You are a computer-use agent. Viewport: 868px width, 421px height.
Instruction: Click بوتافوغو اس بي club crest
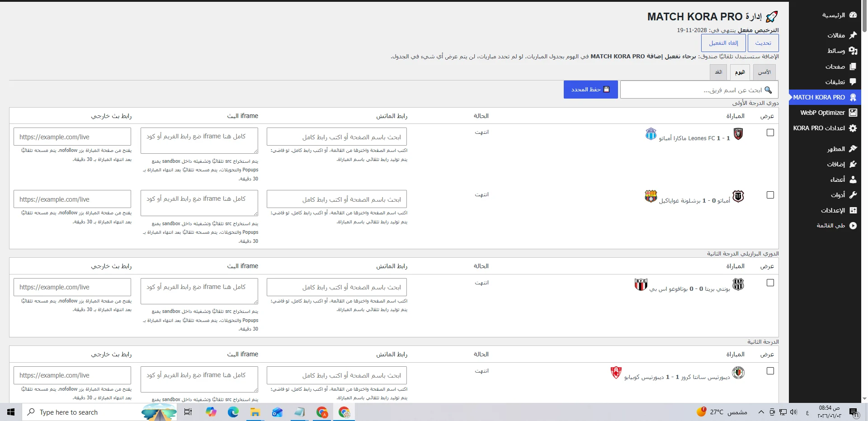[x=641, y=284]
